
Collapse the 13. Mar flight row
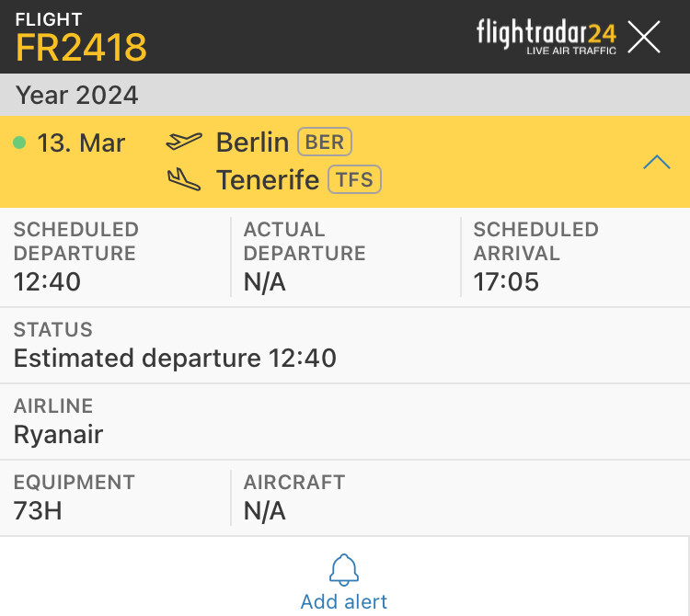coord(657,163)
